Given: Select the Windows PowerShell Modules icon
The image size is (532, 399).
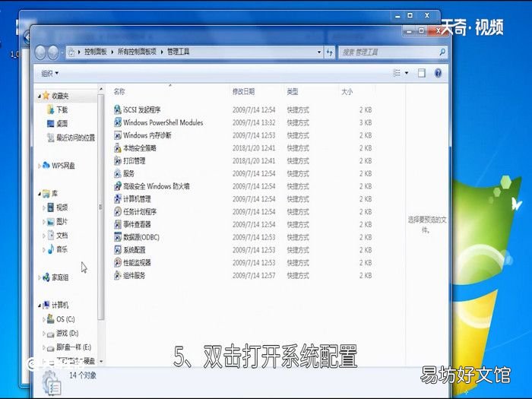Looking at the screenshot, I should pyautogui.click(x=117, y=122).
